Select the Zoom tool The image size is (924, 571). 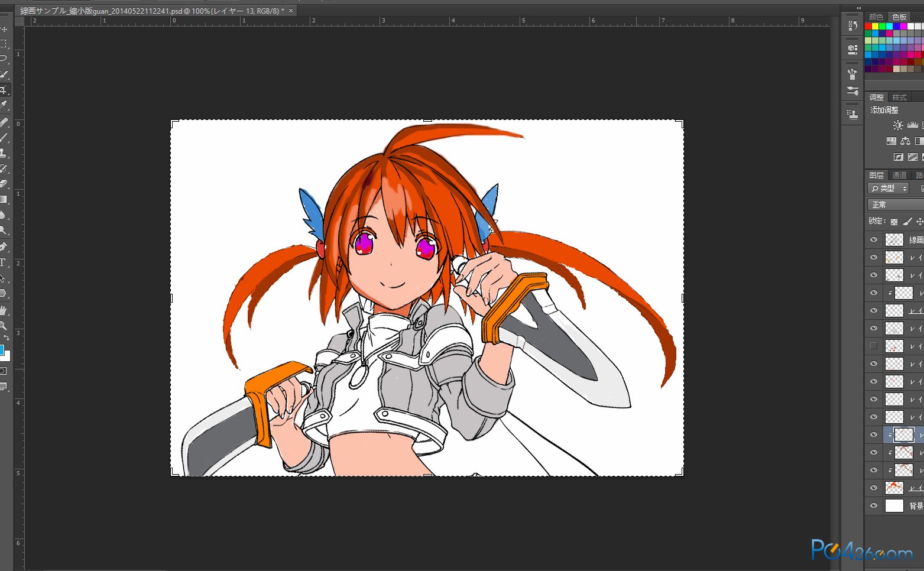point(3,325)
